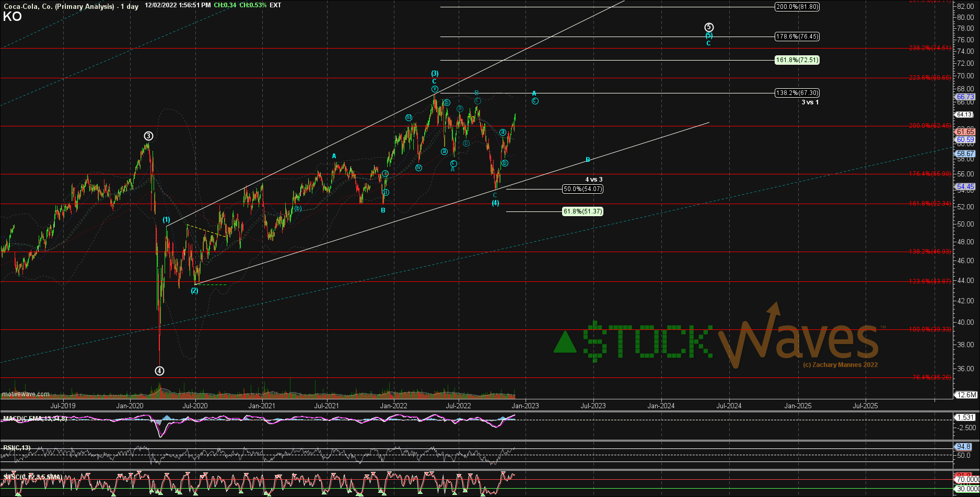980x497 pixels.
Task: Click the Jul-2023 date on the time axis
Action: point(593,406)
